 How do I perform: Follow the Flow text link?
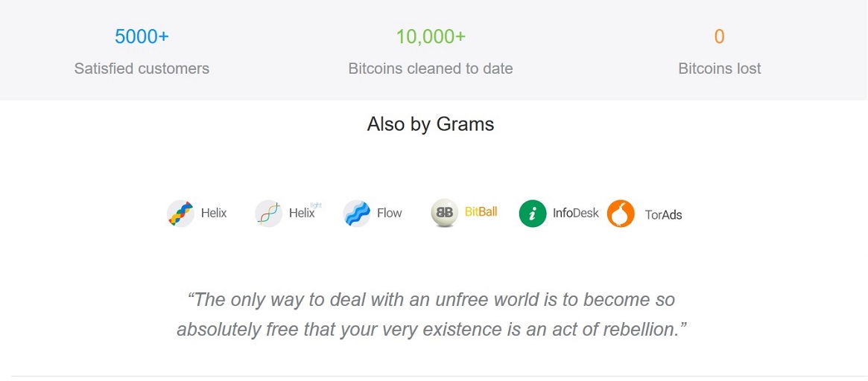389,214
